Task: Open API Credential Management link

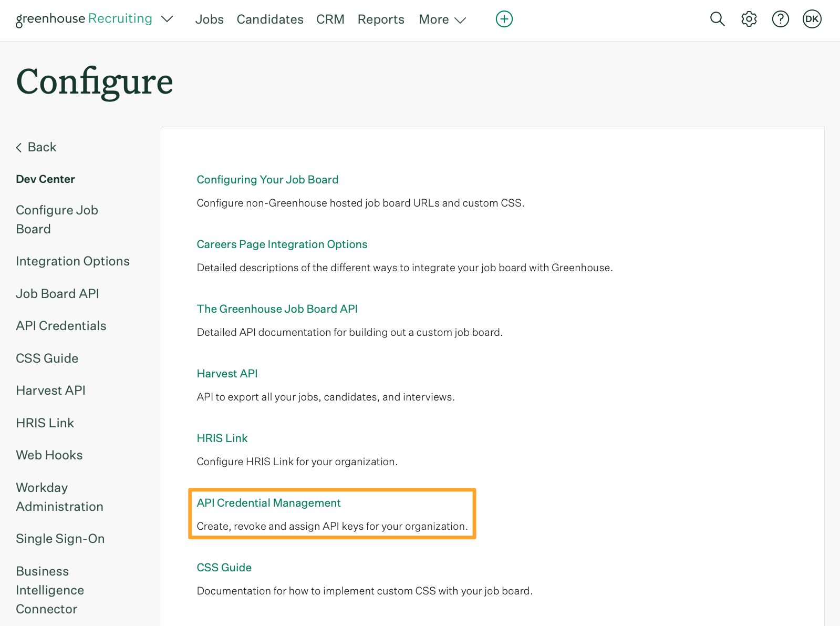Action: tap(268, 503)
